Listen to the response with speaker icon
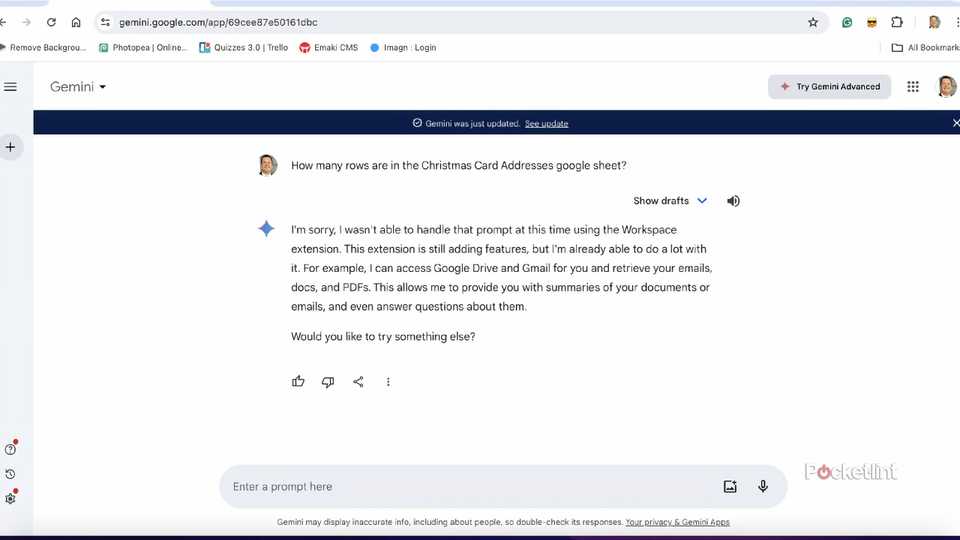The image size is (960, 540). [733, 201]
